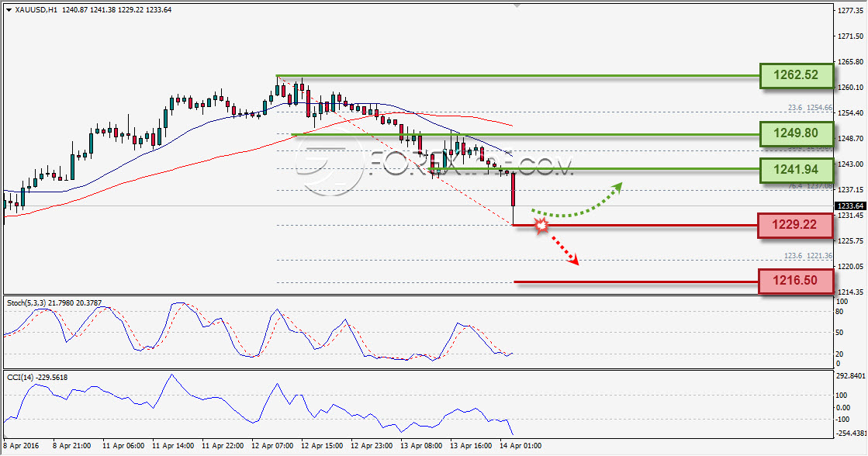Click the 12 Apr 07:00 time label
This screenshot has width=868, height=456.
(x=272, y=445)
